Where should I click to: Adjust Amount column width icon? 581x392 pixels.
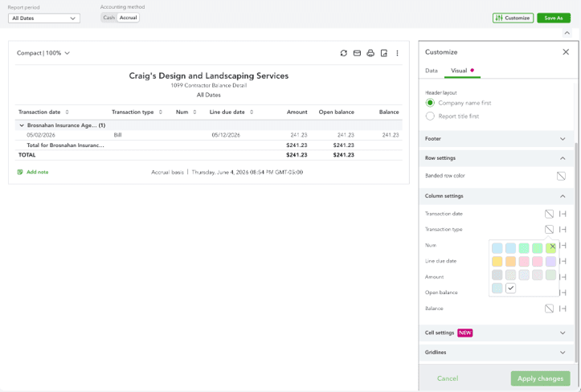[x=563, y=277]
